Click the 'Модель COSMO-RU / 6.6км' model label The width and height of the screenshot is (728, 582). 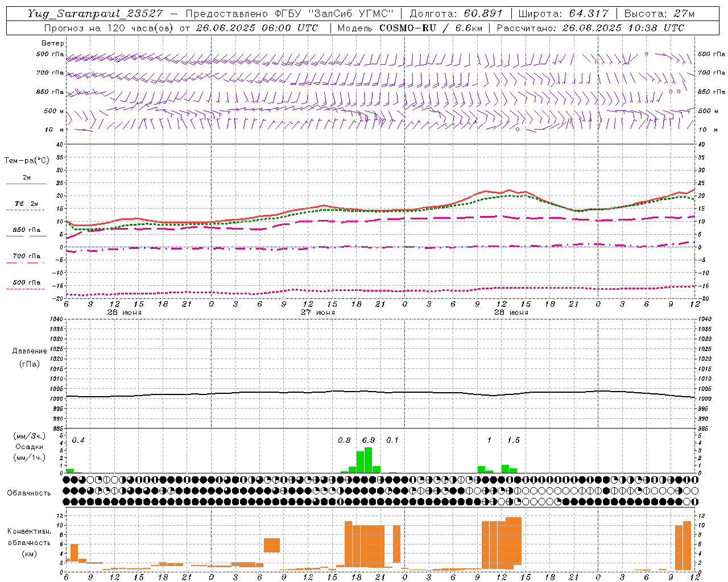pos(409,28)
